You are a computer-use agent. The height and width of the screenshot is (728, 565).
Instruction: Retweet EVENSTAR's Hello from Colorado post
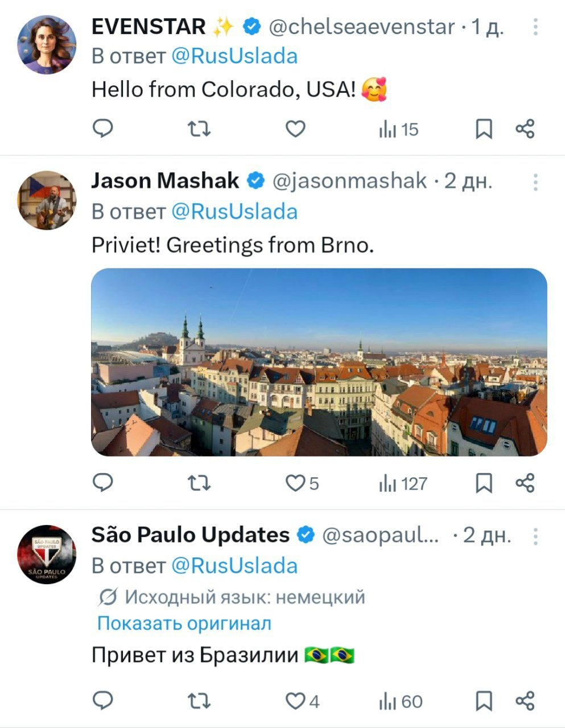(x=199, y=130)
